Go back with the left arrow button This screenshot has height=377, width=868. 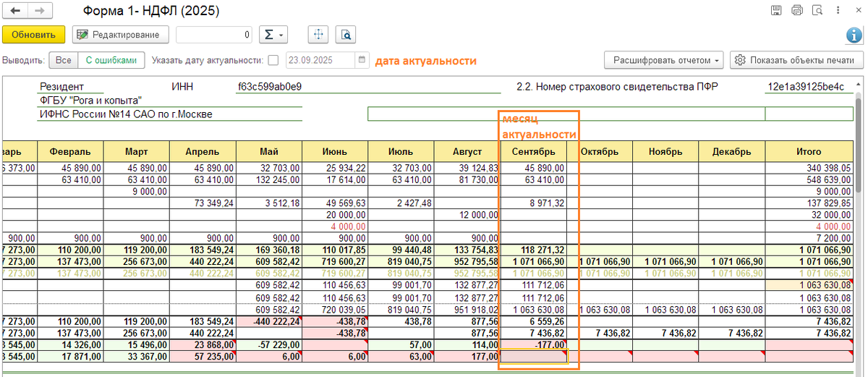coord(14,11)
